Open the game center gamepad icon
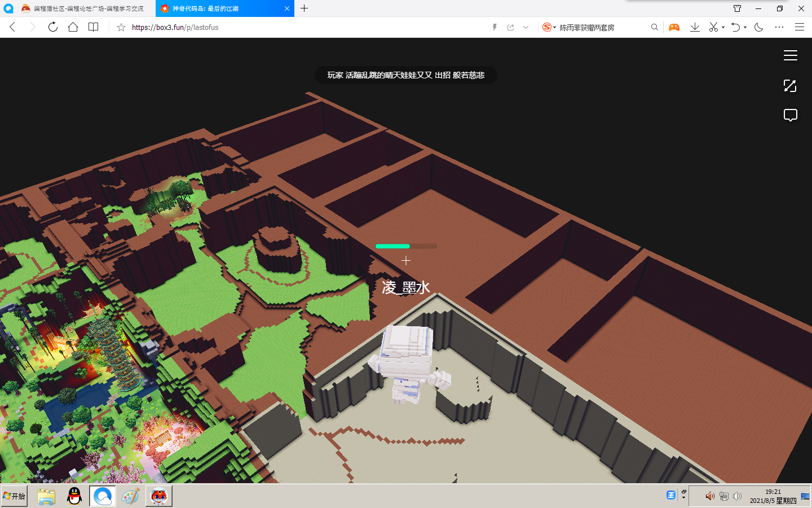 (674, 27)
